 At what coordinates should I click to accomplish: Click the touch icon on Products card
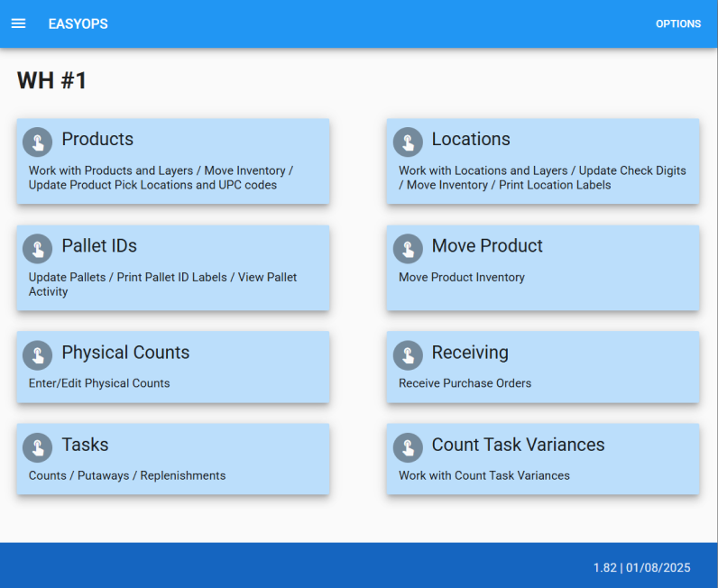[37, 142]
